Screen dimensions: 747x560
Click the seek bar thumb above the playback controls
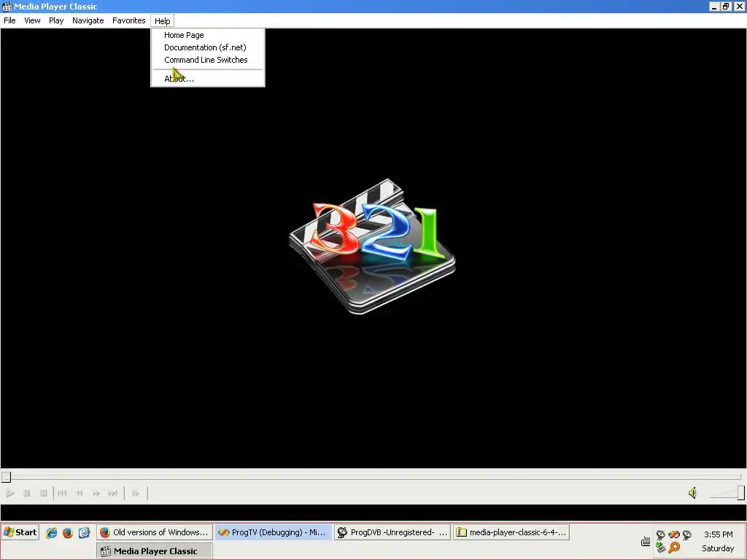click(x=6, y=477)
